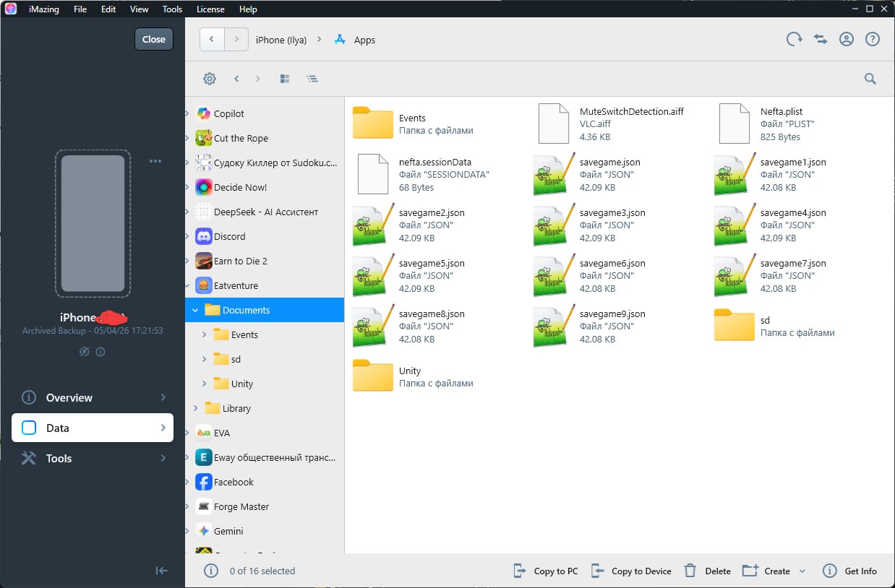The height and width of the screenshot is (588, 895).
Task: Expand the Tools section chevron
Action: click(x=163, y=458)
